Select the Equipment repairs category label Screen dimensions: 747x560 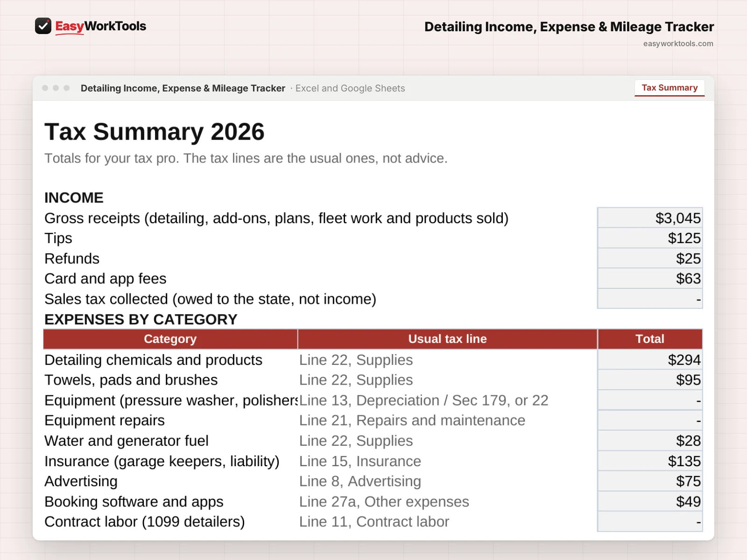pyautogui.click(x=105, y=420)
